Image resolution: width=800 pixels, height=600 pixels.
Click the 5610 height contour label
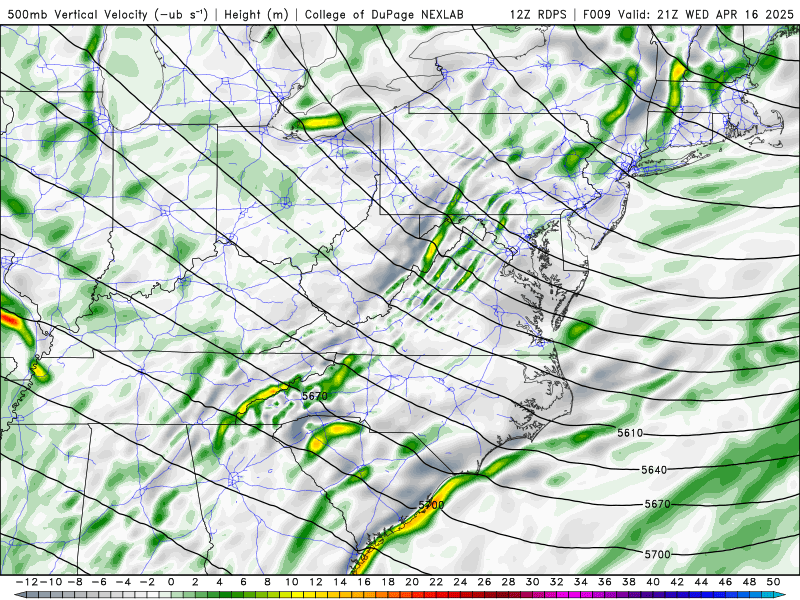click(x=630, y=433)
